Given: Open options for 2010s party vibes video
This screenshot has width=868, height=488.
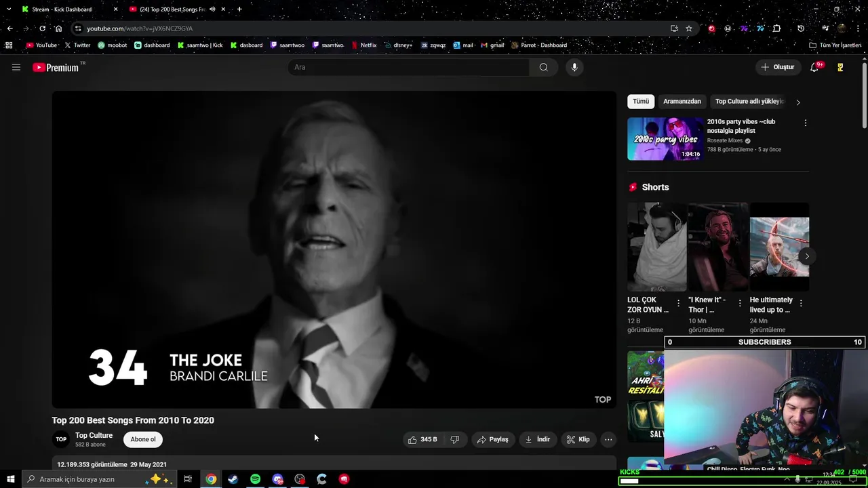Looking at the screenshot, I should point(805,123).
